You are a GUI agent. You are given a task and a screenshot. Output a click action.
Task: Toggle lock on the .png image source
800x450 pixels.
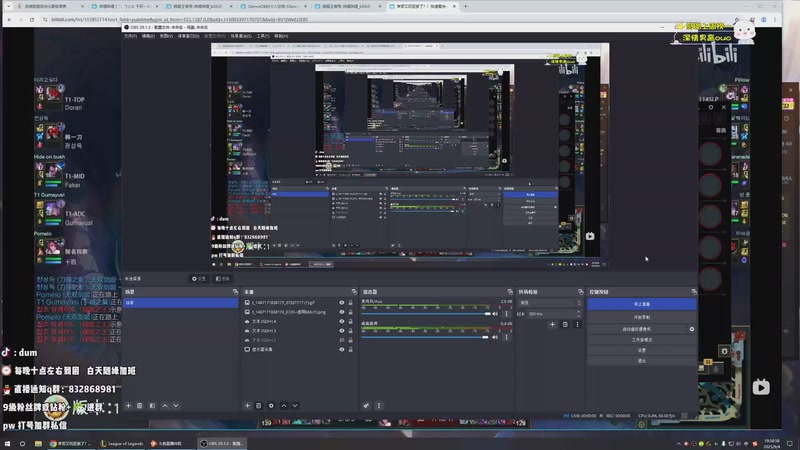[x=351, y=312]
